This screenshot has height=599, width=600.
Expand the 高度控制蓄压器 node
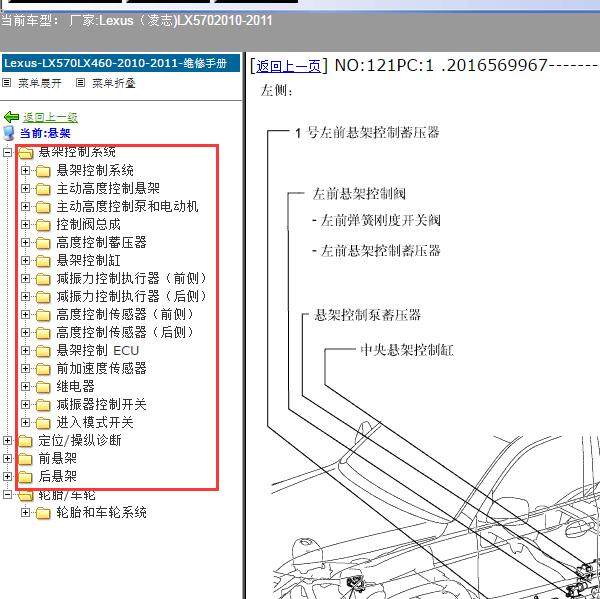pyautogui.click(x=25, y=242)
